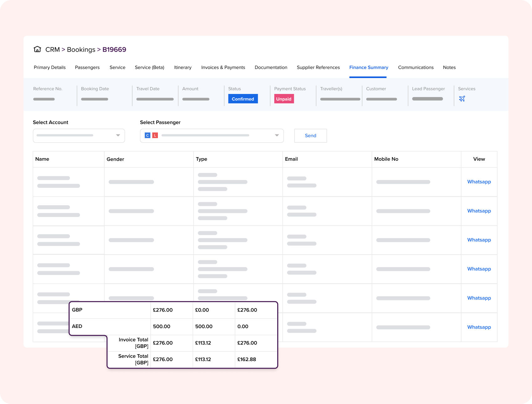Screen dimensions: 532x404
Task: Open the Select Passenger dropdown
Action: pos(212,136)
